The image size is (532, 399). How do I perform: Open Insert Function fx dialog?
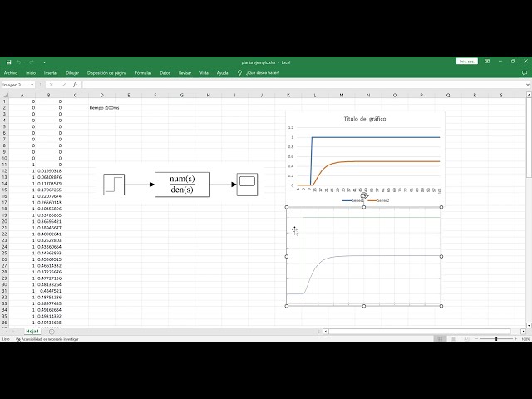(76, 85)
